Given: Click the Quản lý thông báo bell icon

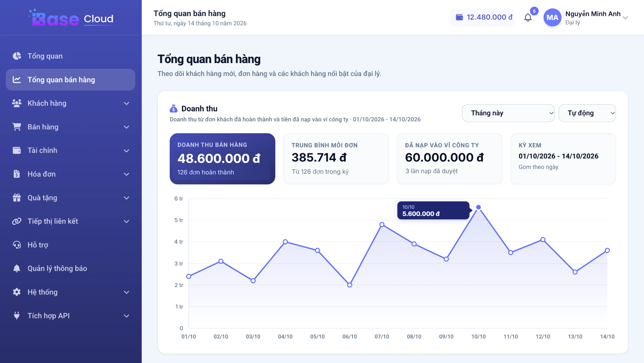Looking at the screenshot, I should 17,268.
